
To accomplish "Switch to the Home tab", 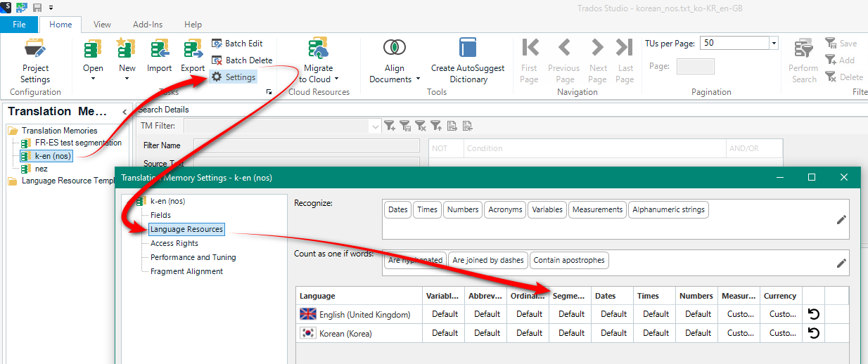I will tap(60, 25).
